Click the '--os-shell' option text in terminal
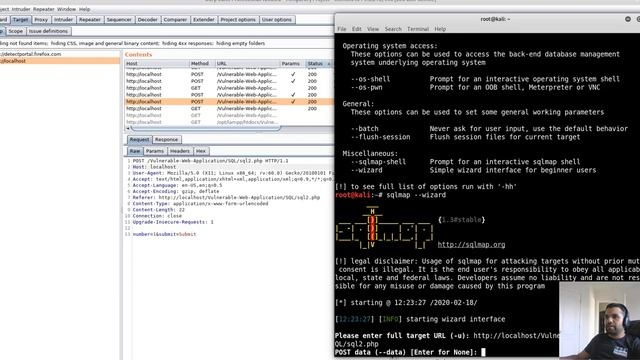The width and height of the screenshot is (640, 360). coord(370,79)
